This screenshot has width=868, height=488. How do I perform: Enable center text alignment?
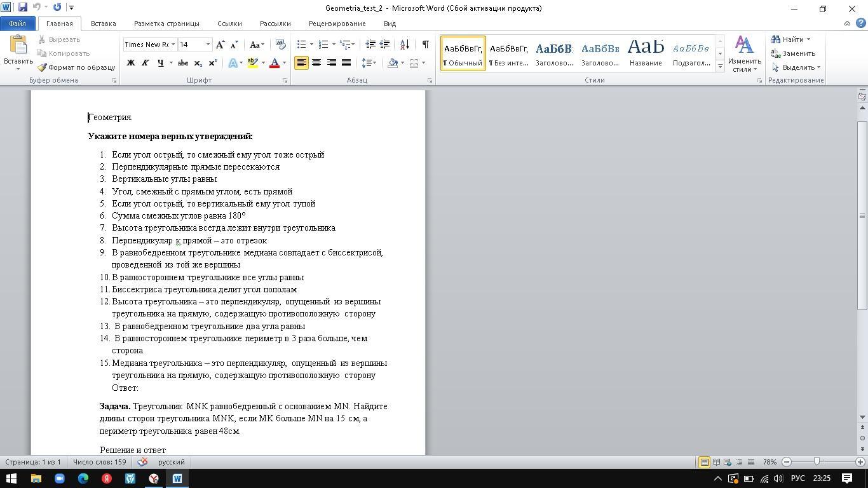coord(316,63)
